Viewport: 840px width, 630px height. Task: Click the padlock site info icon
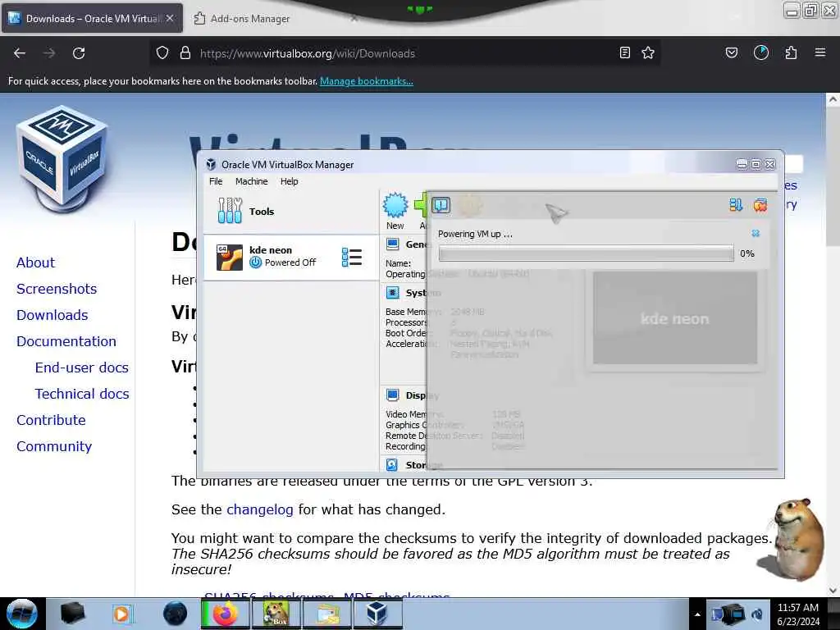coord(185,53)
